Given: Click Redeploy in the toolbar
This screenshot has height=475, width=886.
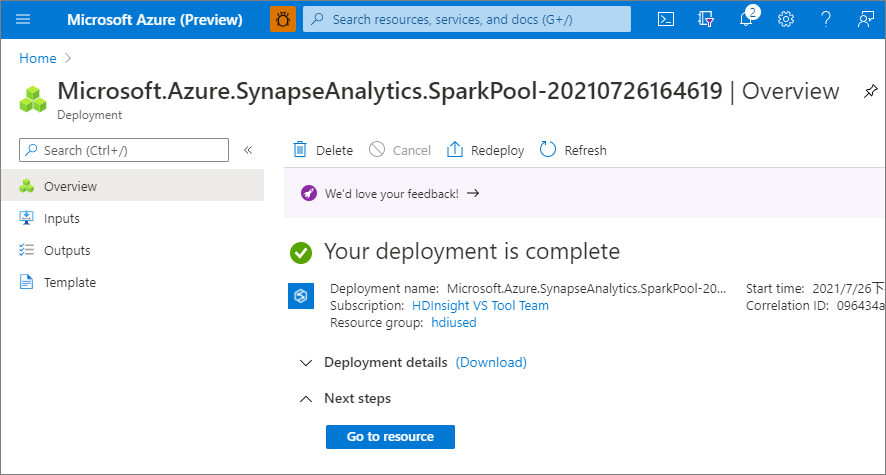Looking at the screenshot, I should pos(486,150).
